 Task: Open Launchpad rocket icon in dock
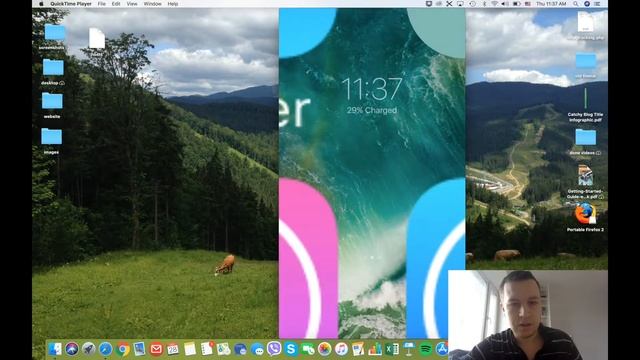pos(89,349)
